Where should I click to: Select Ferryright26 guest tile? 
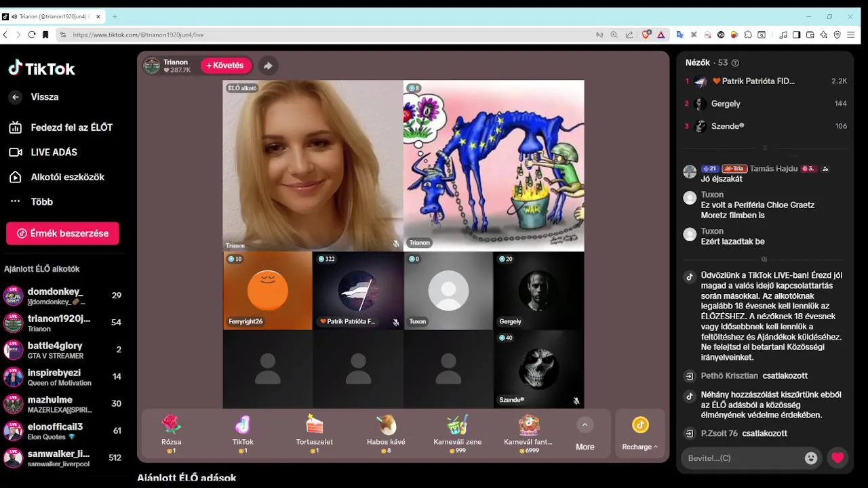268,291
